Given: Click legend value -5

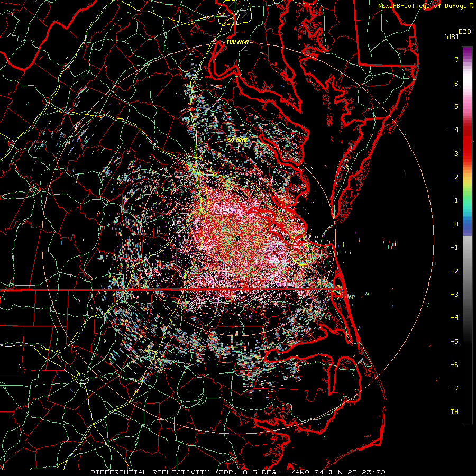Looking at the screenshot, I should [454, 342].
